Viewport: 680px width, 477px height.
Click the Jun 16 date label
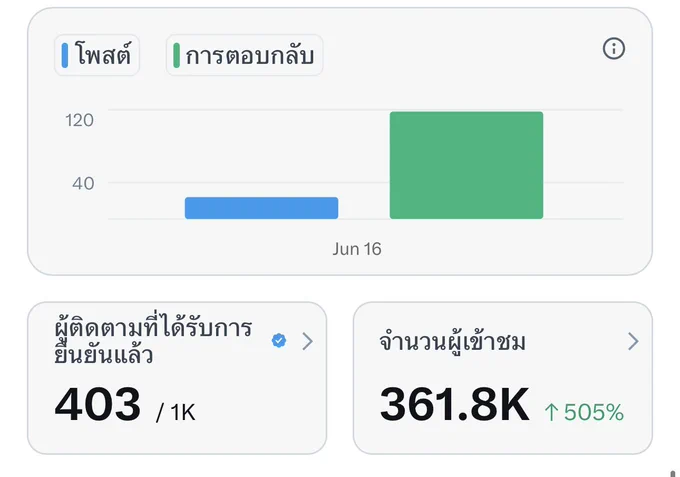(357, 249)
